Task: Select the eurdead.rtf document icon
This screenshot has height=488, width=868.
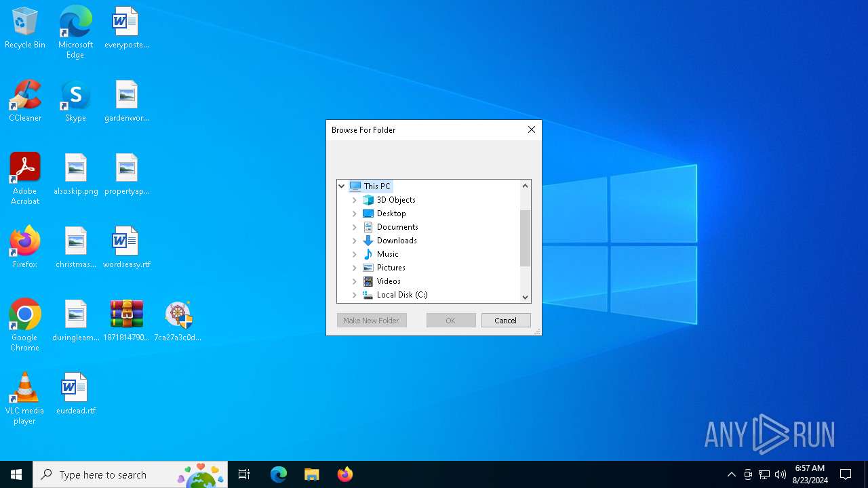Action: click(75, 394)
